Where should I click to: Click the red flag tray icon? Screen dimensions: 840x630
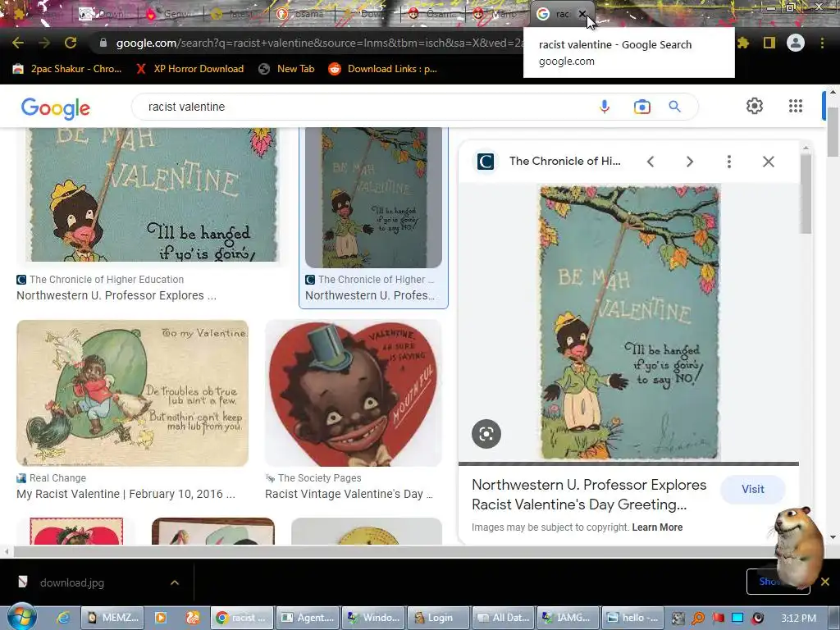(718, 618)
